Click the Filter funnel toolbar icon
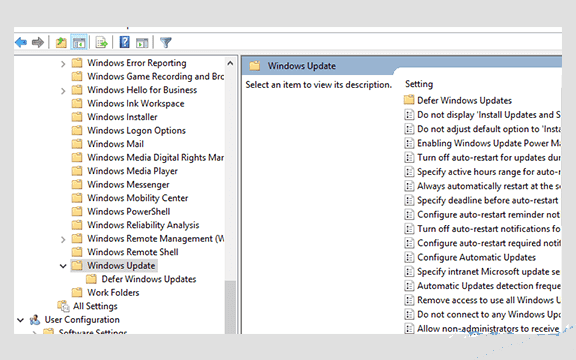Screen dimensions: 576x360 point(166,43)
